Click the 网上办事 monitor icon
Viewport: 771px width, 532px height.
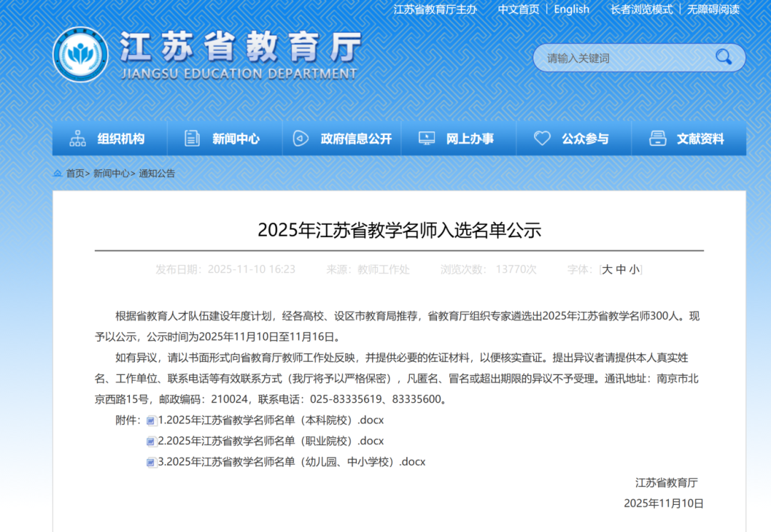click(x=427, y=139)
